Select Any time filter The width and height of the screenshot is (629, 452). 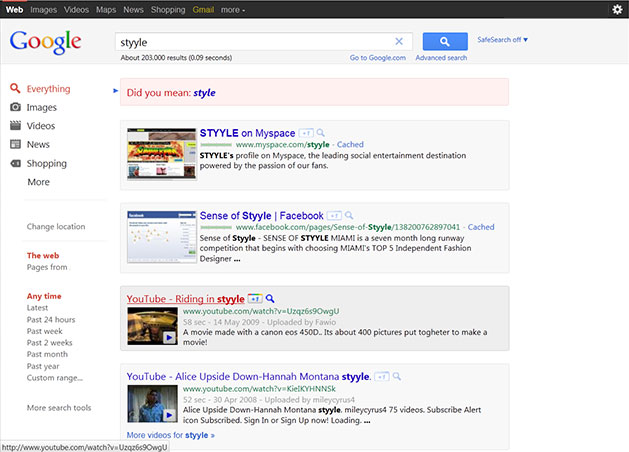44,296
